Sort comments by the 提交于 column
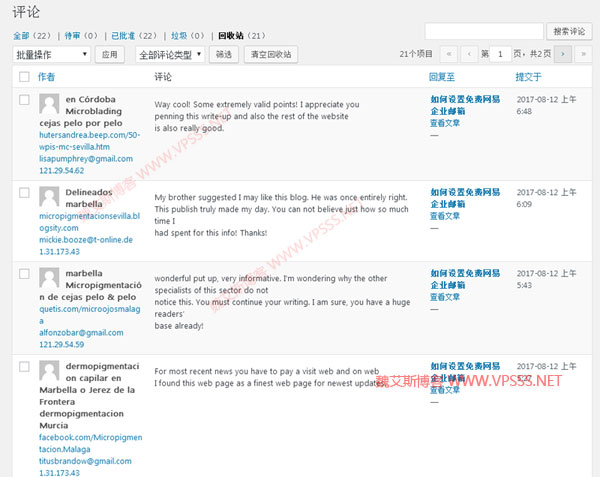Screen dimensions: 600x477 pos(529,77)
